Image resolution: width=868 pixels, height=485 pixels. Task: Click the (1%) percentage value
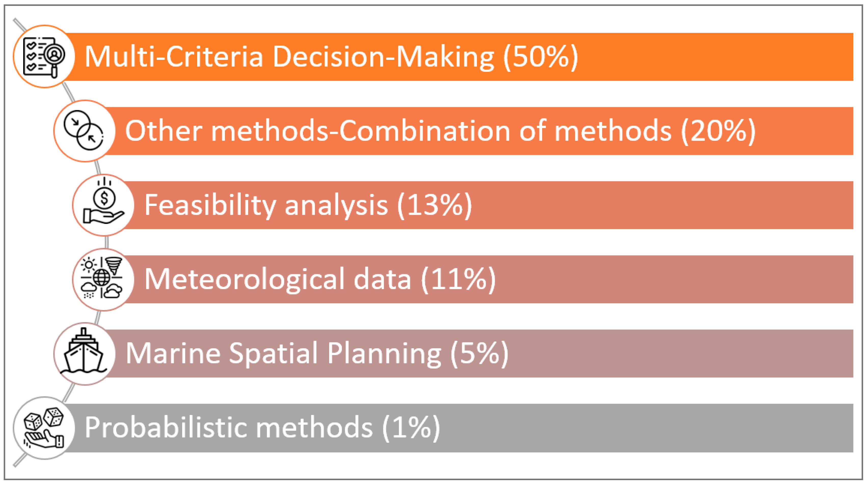pyautogui.click(x=411, y=428)
